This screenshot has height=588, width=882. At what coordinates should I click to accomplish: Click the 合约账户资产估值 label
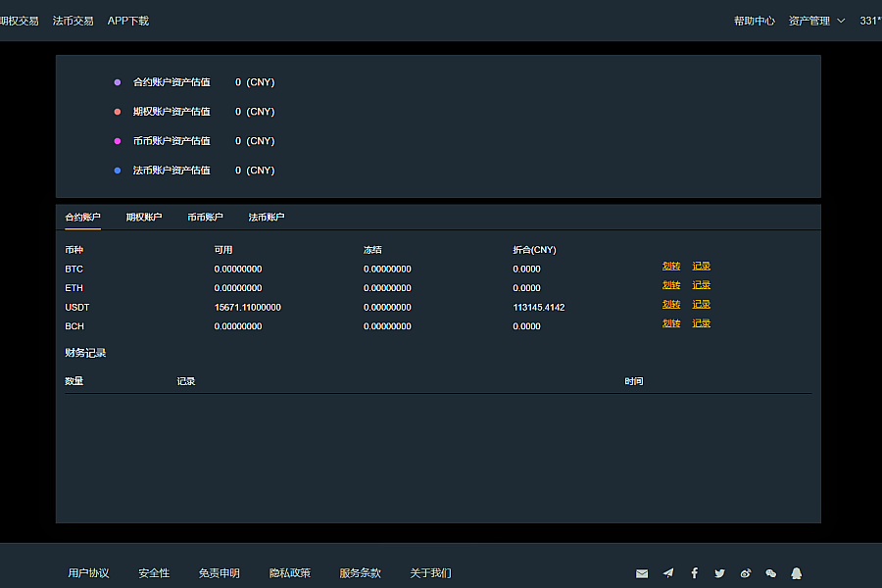(x=171, y=82)
